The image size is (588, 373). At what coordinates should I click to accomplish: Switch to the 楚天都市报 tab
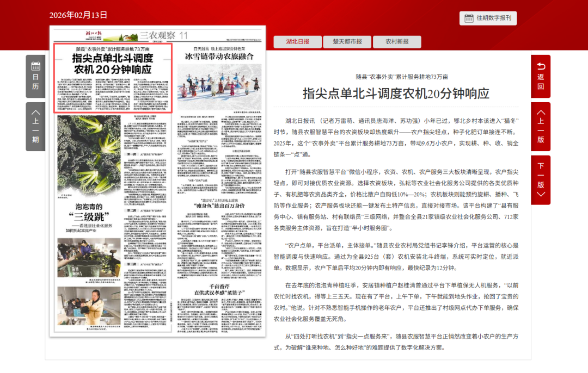tap(347, 41)
